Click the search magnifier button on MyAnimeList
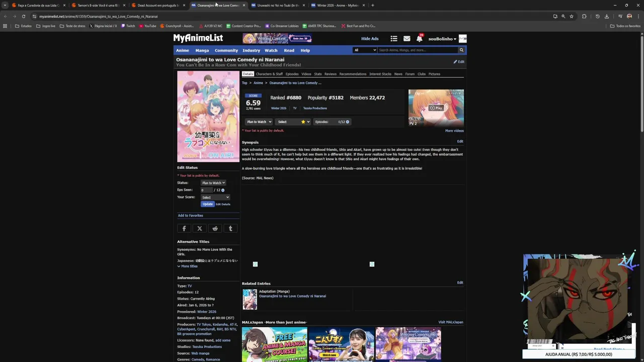Image resolution: width=644 pixels, height=362 pixels. click(461, 50)
